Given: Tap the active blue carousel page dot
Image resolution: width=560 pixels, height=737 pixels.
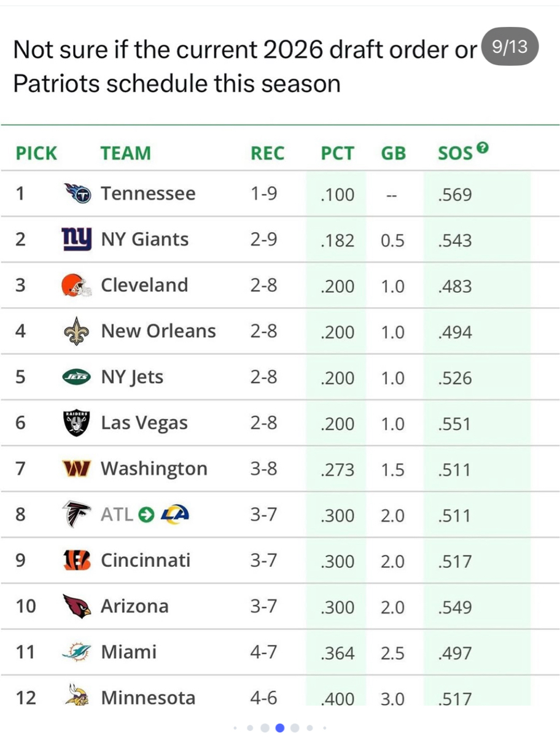Looking at the screenshot, I should point(280,728).
